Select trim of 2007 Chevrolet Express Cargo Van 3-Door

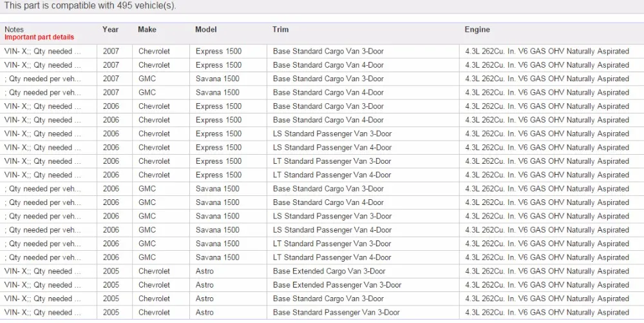[328, 52]
